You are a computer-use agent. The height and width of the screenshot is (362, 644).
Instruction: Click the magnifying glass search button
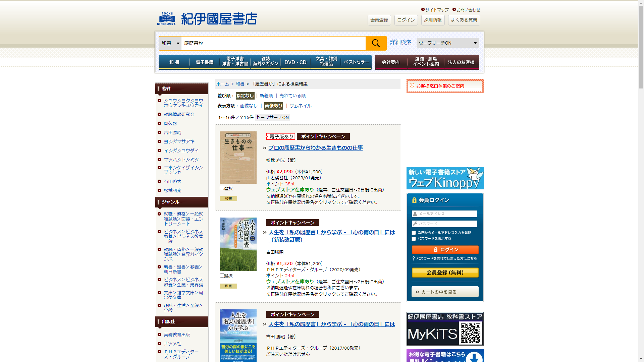[x=376, y=43]
